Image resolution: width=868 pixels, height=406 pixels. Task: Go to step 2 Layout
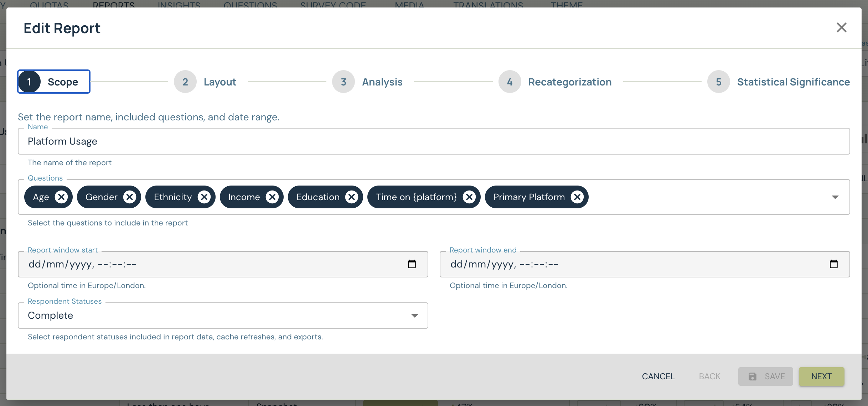[205, 82]
